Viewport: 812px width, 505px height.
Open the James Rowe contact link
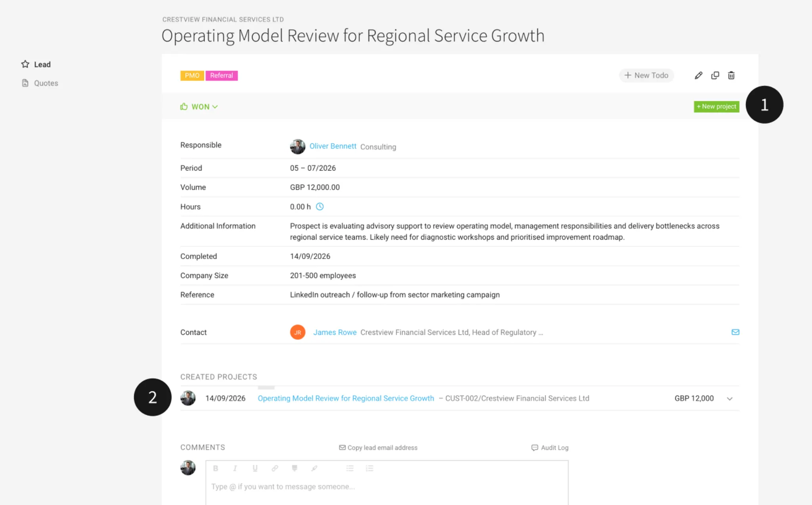(335, 332)
